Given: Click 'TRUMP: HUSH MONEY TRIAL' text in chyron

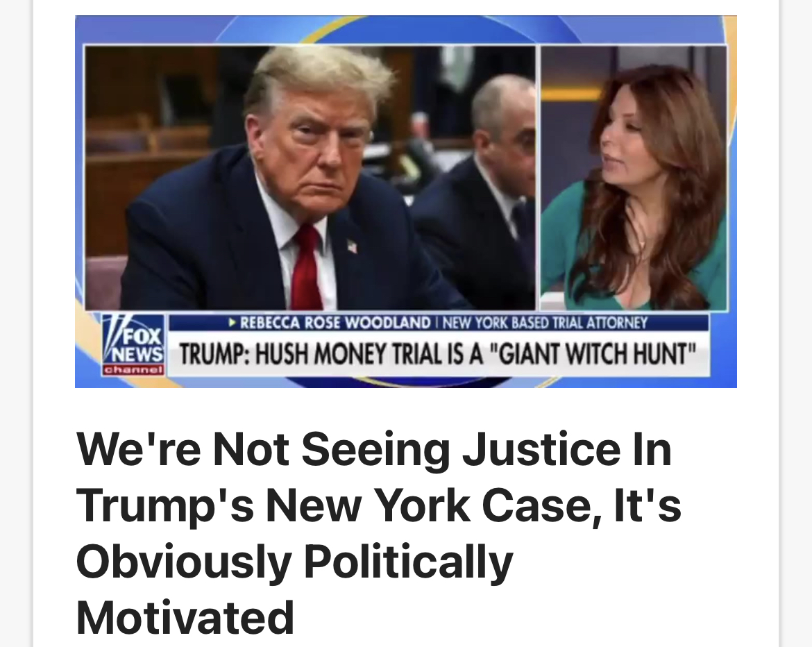Looking at the screenshot, I should [332, 355].
